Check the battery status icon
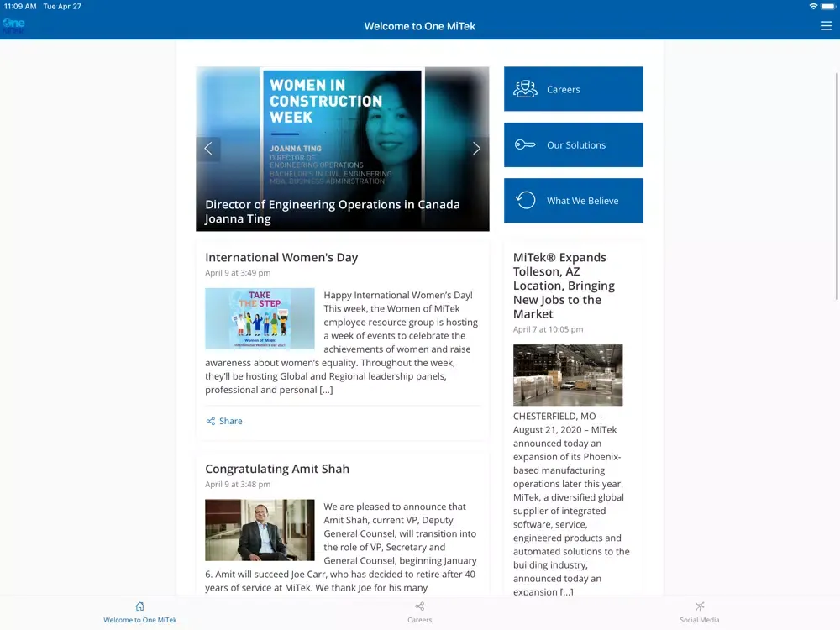Screen dimensions: 840x630 coord(827,7)
